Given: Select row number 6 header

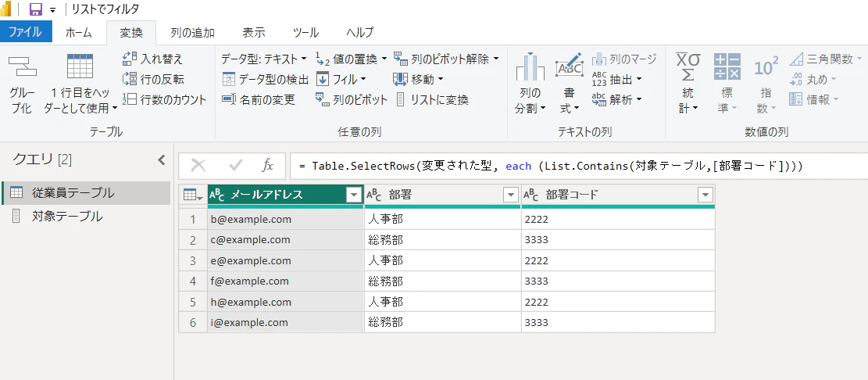Looking at the screenshot, I should coord(193,322).
